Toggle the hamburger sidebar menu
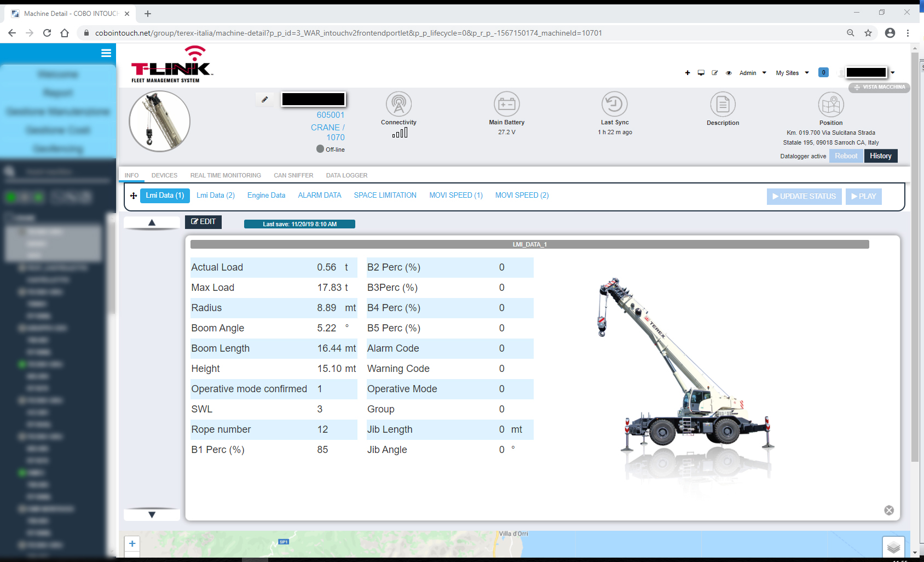The width and height of the screenshot is (924, 562). (x=106, y=53)
